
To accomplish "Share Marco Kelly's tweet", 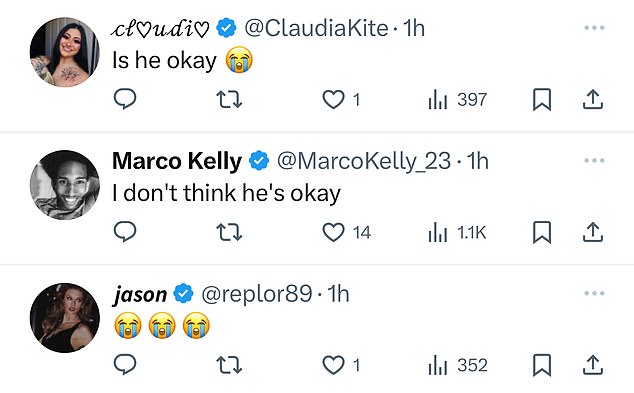I will [593, 232].
